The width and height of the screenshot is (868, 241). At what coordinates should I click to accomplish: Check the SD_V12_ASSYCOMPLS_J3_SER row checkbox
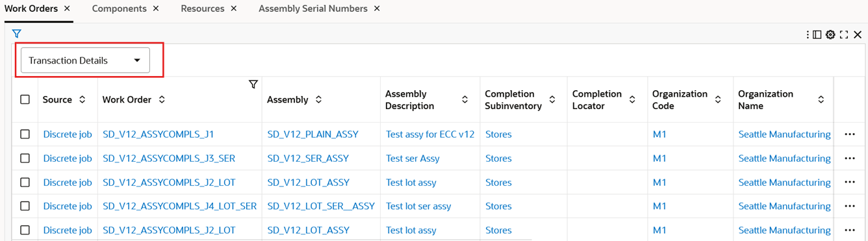25,159
